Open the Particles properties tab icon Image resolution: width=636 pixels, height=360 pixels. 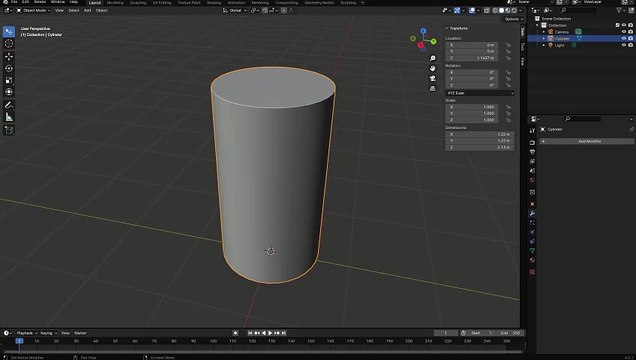(x=532, y=223)
